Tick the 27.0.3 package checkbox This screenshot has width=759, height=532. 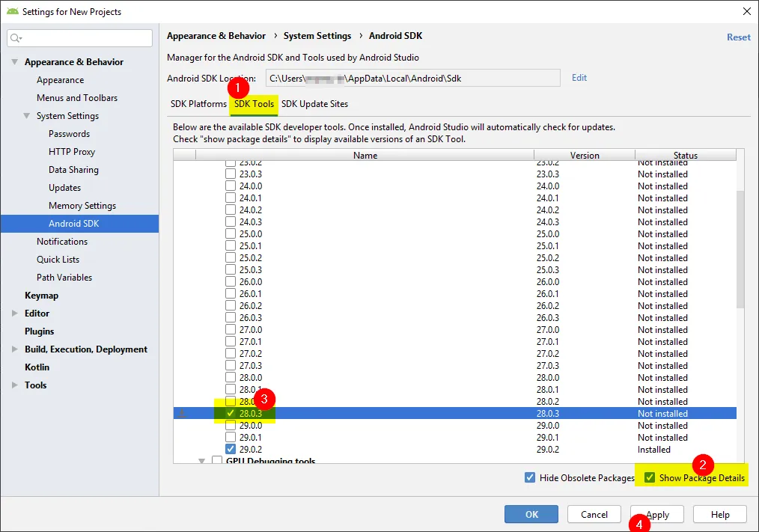pos(231,365)
